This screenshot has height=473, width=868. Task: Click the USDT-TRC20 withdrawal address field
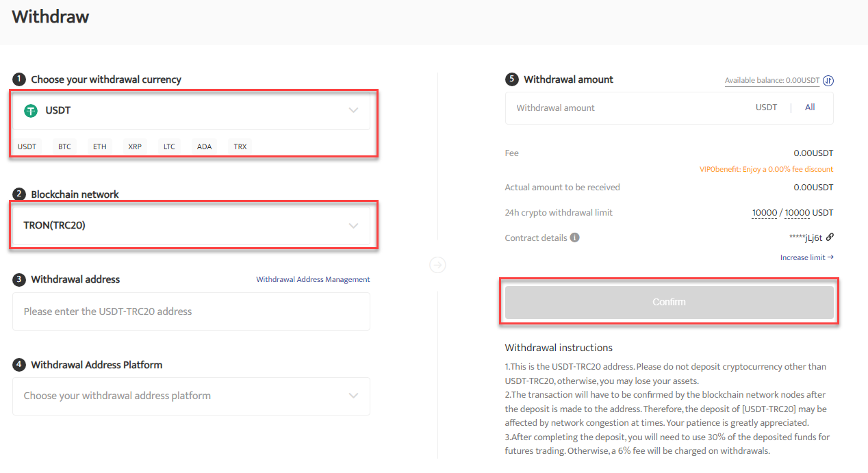(191, 311)
